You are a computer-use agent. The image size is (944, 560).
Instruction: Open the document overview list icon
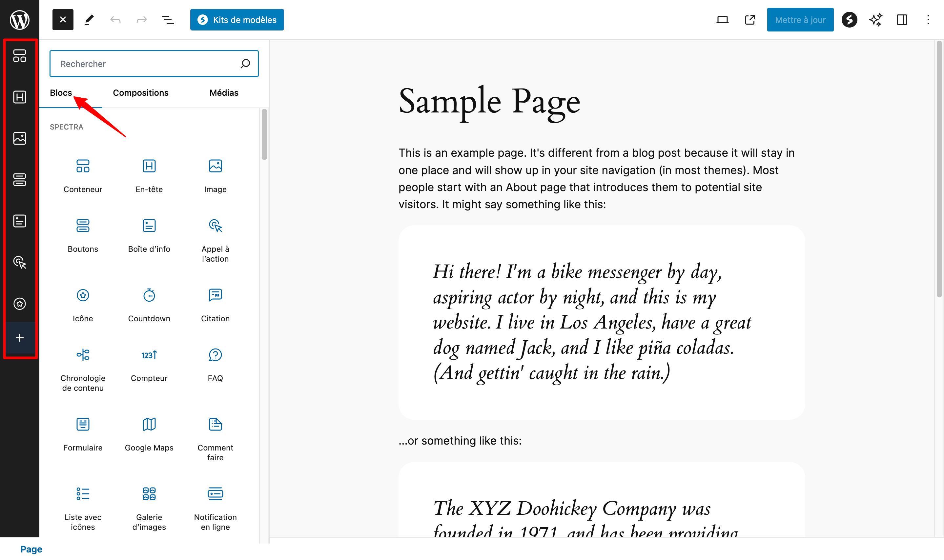pyautogui.click(x=168, y=20)
